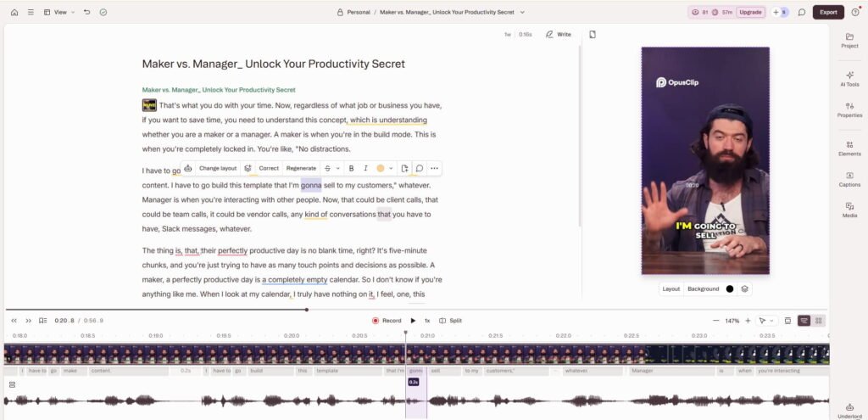Screen dimensions: 868x420
Task: Open the Project panel in sidebar
Action: point(849,41)
